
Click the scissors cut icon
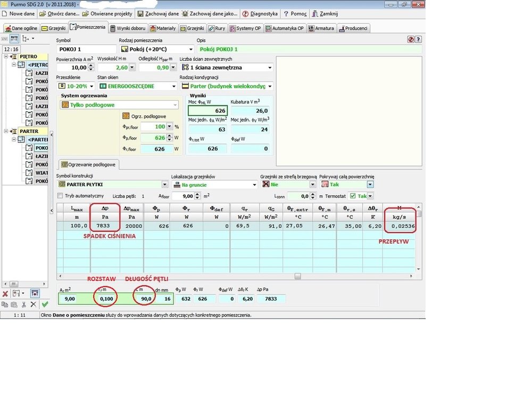pyautogui.click(x=23, y=304)
